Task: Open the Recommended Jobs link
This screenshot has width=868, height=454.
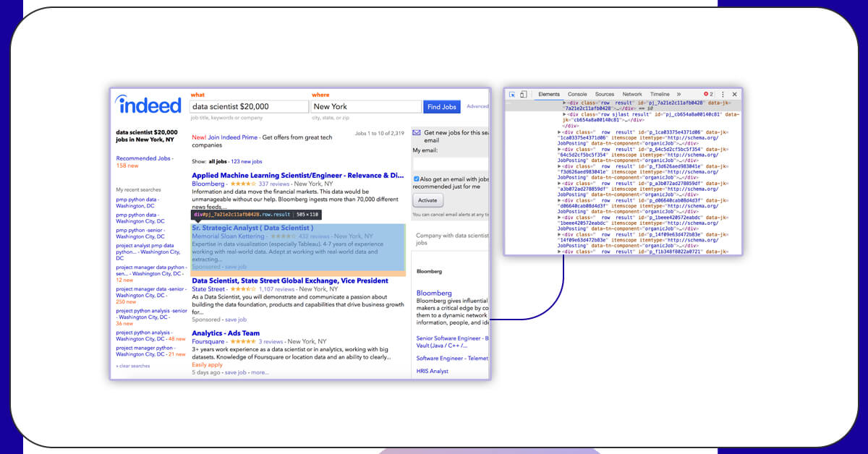Action: [144, 158]
